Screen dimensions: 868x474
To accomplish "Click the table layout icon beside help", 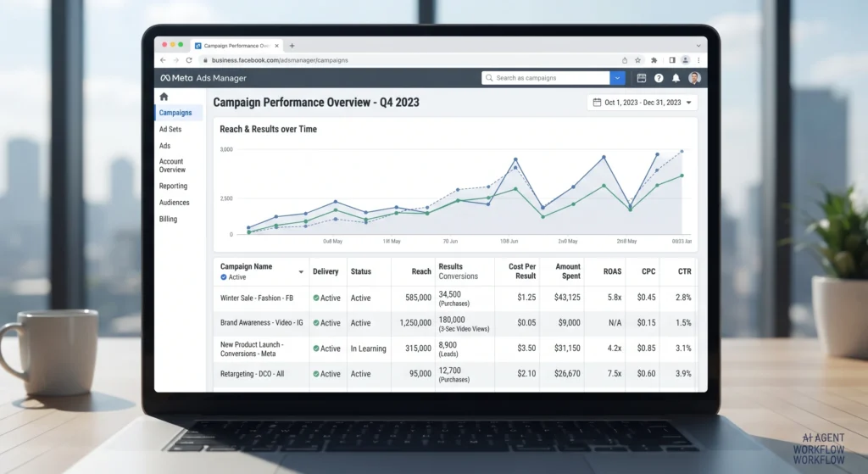I will (x=642, y=78).
